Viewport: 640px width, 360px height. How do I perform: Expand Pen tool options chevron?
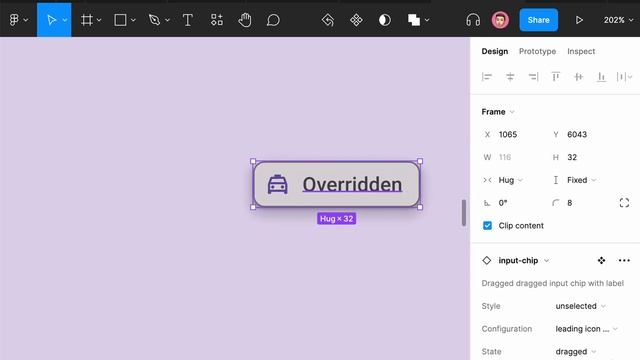click(167, 20)
